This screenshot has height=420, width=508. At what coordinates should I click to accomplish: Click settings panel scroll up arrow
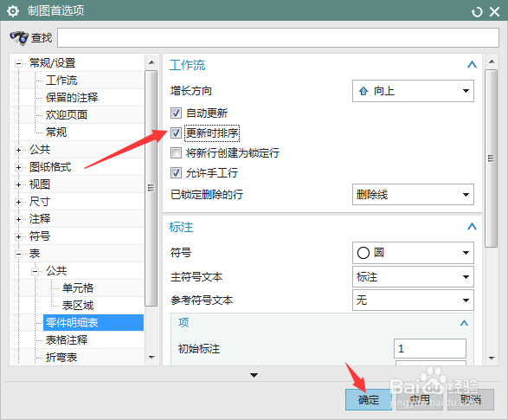click(x=492, y=61)
